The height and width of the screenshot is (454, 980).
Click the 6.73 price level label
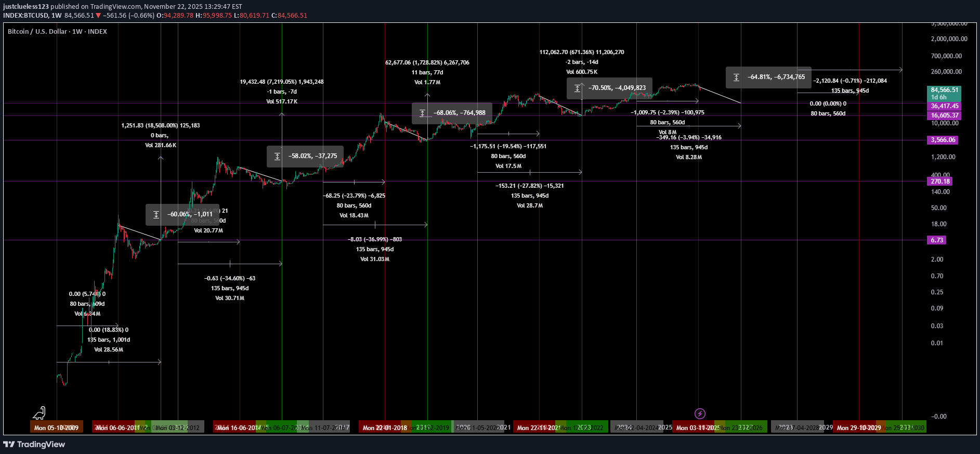[x=937, y=240]
